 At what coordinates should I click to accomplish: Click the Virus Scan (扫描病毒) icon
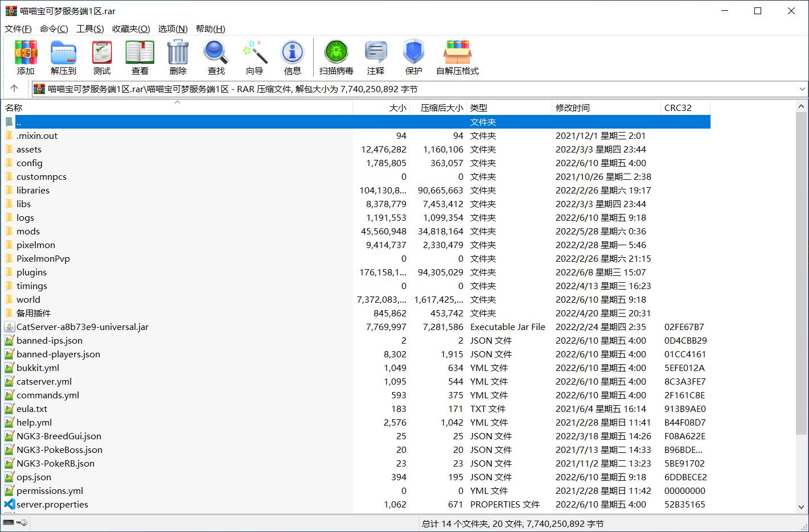pyautogui.click(x=336, y=52)
